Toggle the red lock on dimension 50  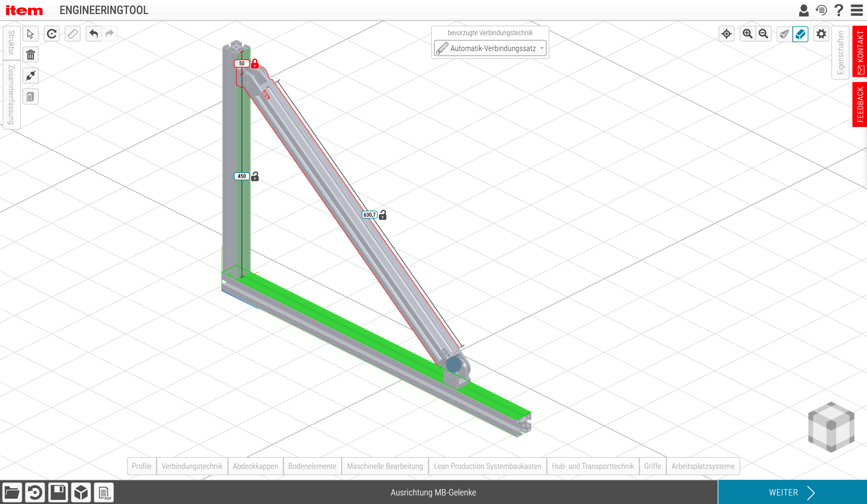(x=255, y=64)
